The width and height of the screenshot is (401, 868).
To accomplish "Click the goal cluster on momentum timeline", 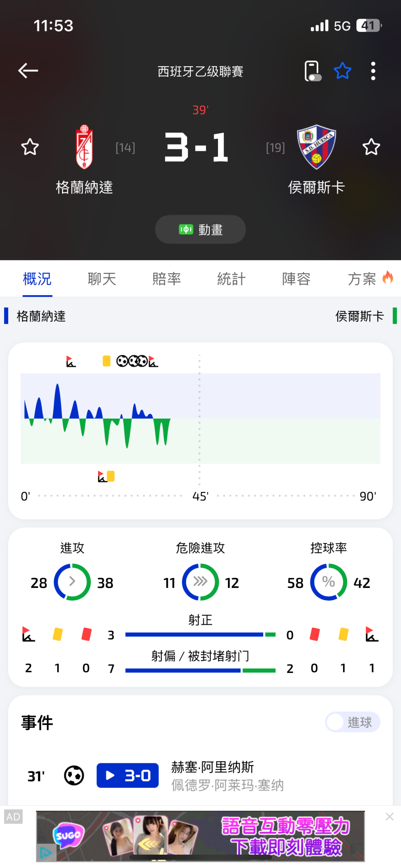I will (x=132, y=361).
